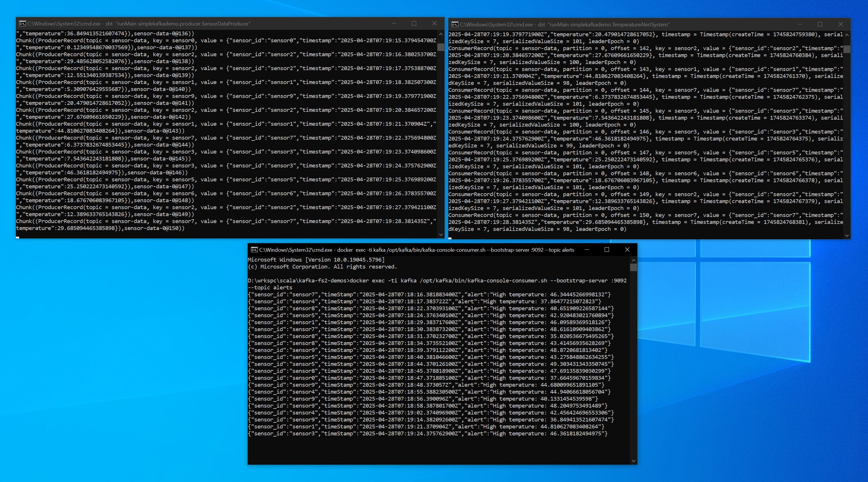Click scrollbar track in alerts consumer window

point(634,371)
